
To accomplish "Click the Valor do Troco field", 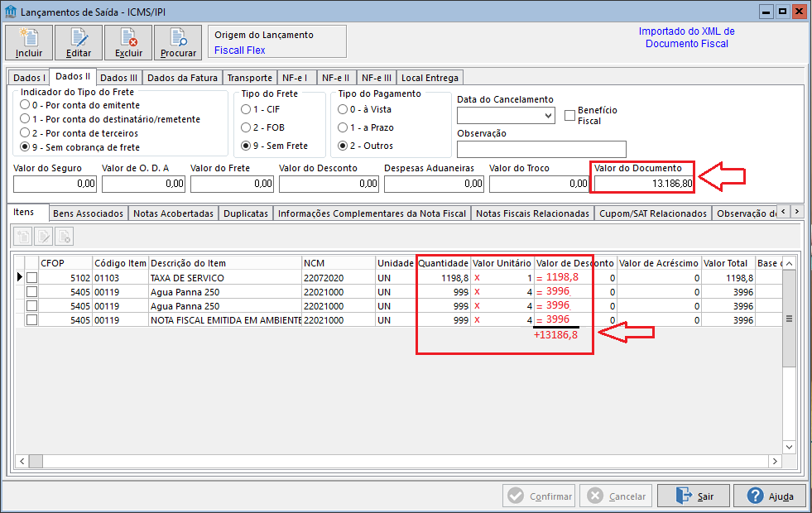I will pos(539,184).
